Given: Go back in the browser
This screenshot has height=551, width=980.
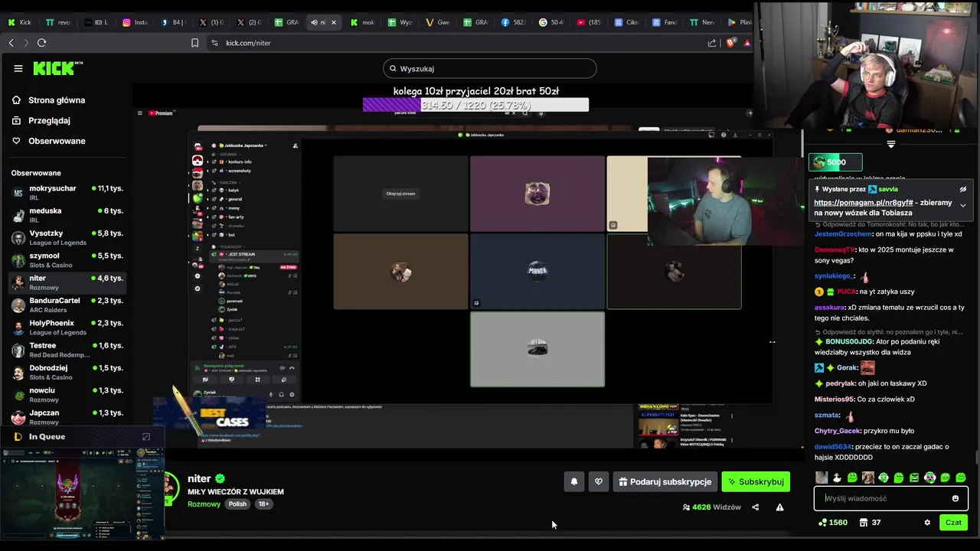Looking at the screenshot, I should pyautogui.click(x=11, y=43).
